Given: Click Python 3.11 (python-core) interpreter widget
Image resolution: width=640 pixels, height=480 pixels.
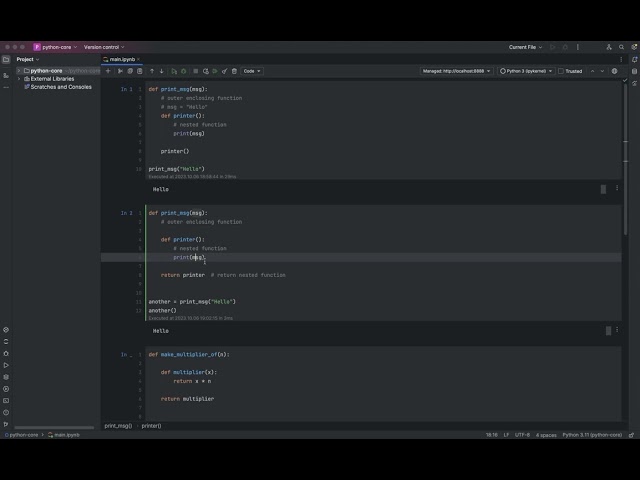Looking at the screenshot, I should pyautogui.click(x=592, y=435).
